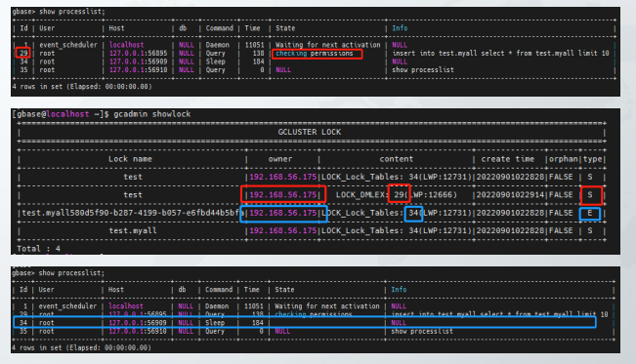Click host '127.0.0.1:56910' in lower processlist
The image size is (636, 364).
137,332
